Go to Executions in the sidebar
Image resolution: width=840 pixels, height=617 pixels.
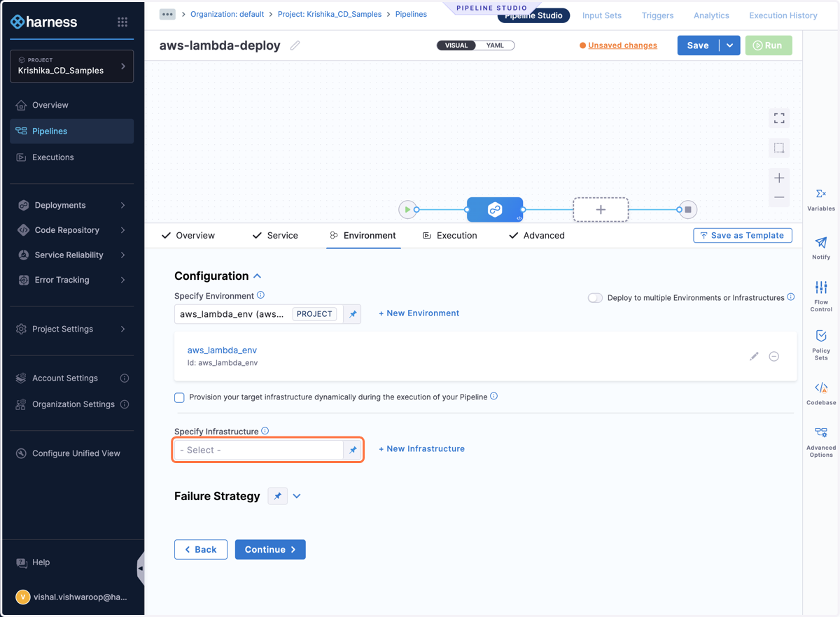tap(71, 157)
